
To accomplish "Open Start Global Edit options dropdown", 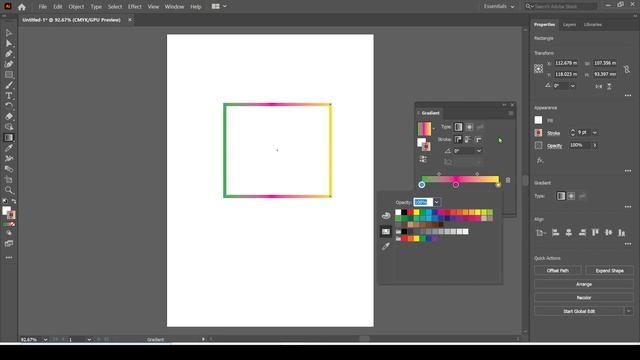I will (629, 311).
